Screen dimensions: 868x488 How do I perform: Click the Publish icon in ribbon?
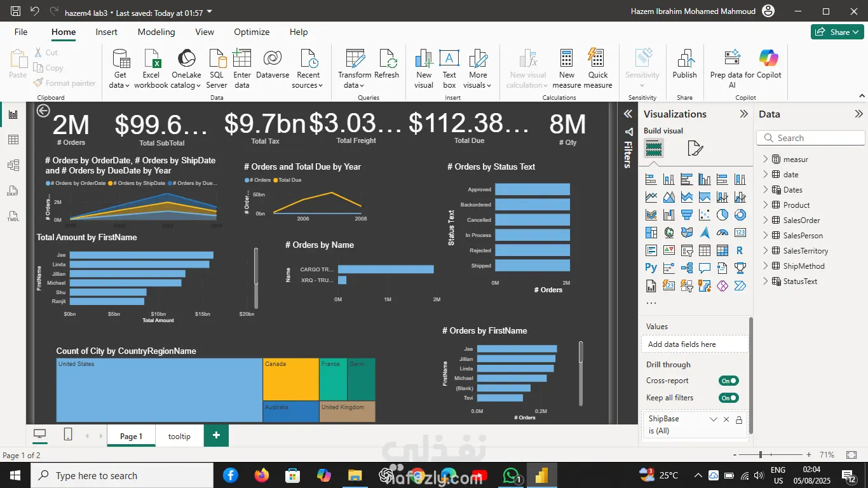coord(684,59)
